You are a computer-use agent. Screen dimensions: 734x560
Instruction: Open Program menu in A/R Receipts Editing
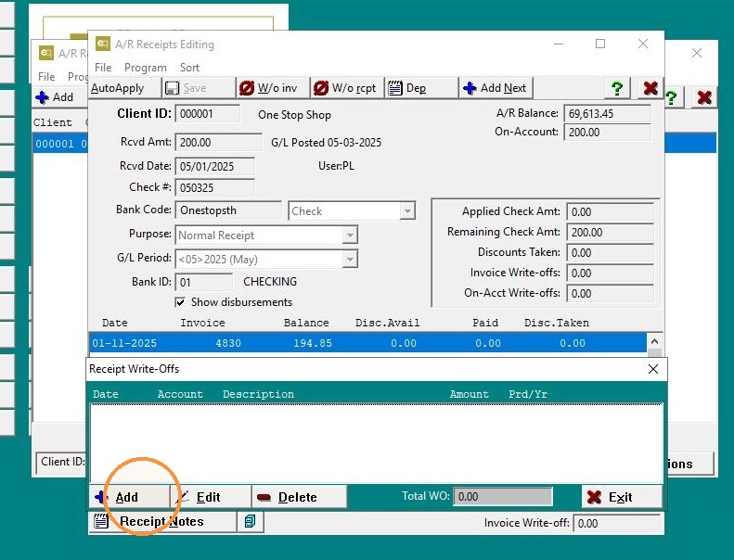(146, 68)
